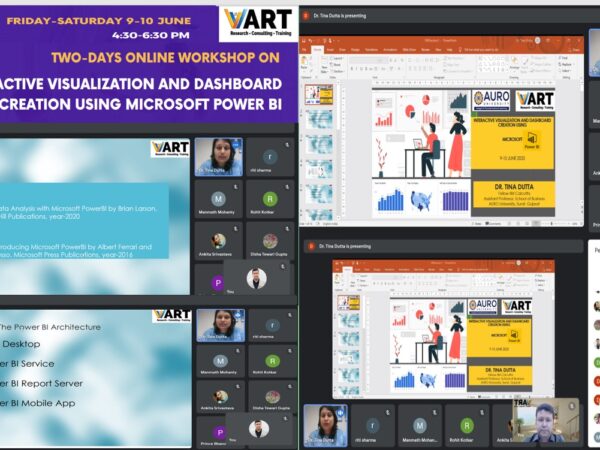The image size is (600, 450).
Task: Select Ankita Srivastava tile beside references slide
Action: click(218, 241)
